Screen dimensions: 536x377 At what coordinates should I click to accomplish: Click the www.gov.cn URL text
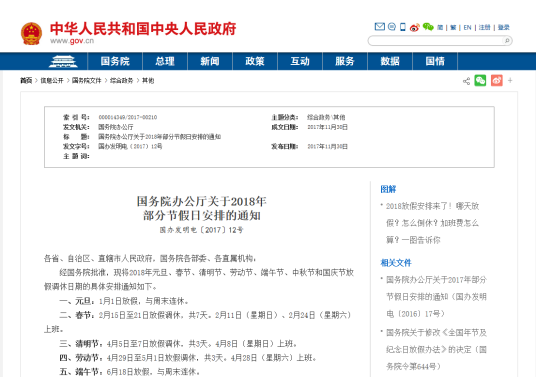72,41
